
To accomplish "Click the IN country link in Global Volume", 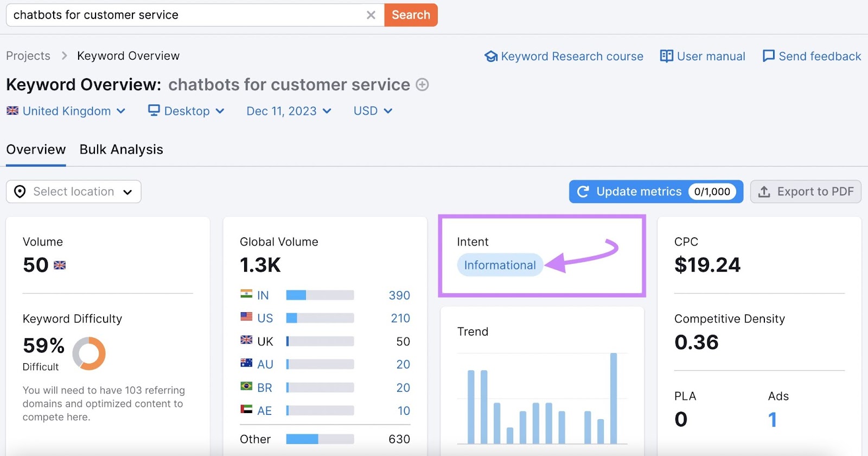I will pos(263,295).
